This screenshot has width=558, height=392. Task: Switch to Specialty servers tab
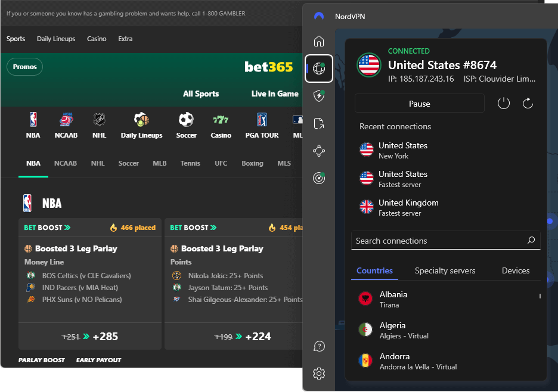445,270
